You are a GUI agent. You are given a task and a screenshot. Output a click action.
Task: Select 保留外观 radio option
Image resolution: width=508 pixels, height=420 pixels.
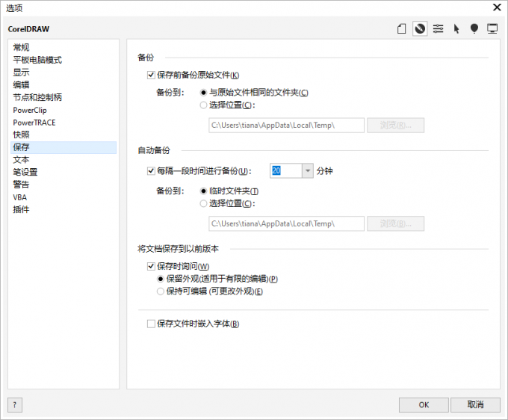(x=160, y=279)
